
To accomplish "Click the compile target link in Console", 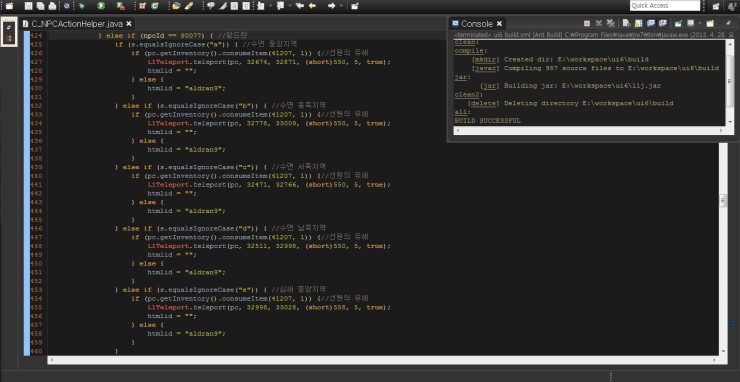I will click(x=469, y=51).
